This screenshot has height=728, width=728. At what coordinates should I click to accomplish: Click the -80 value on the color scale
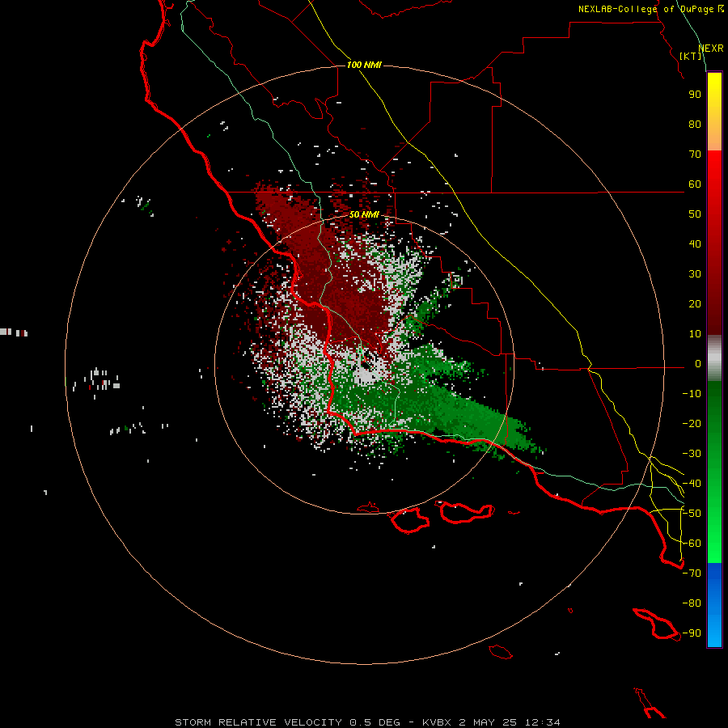pos(692,603)
